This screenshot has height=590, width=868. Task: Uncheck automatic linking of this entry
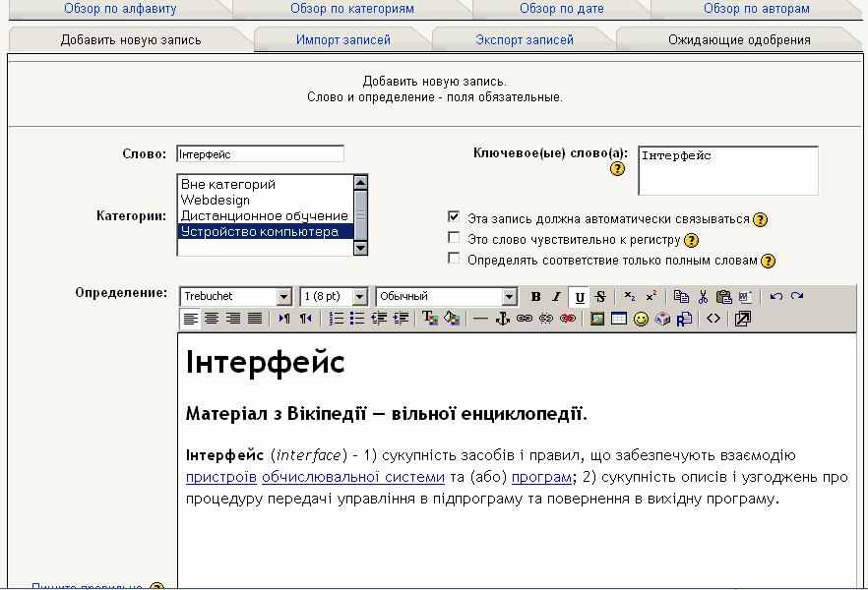click(454, 216)
